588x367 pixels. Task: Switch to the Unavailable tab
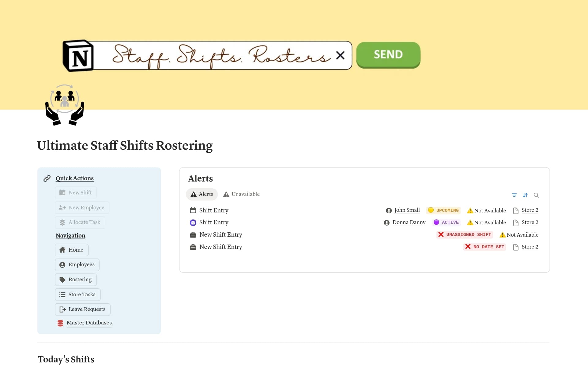(241, 194)
